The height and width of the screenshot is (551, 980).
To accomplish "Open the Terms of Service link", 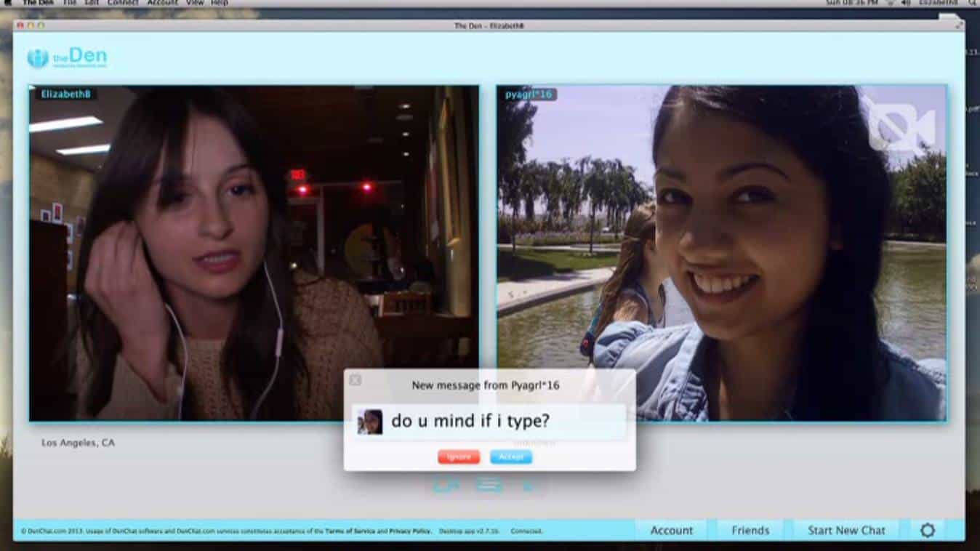I will pyautogui.click(x=350, y=531).
